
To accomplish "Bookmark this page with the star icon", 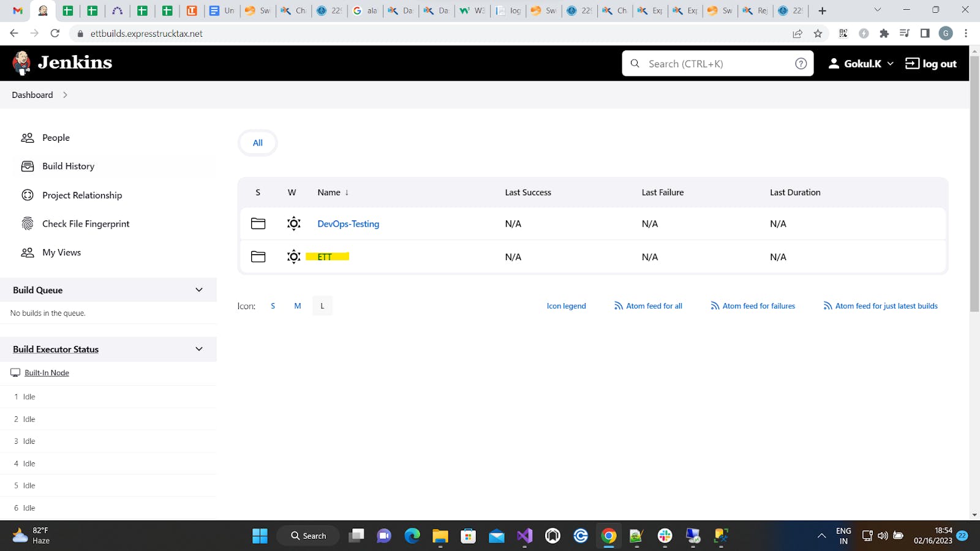I will pyautogui.click(x=818, y=34).
